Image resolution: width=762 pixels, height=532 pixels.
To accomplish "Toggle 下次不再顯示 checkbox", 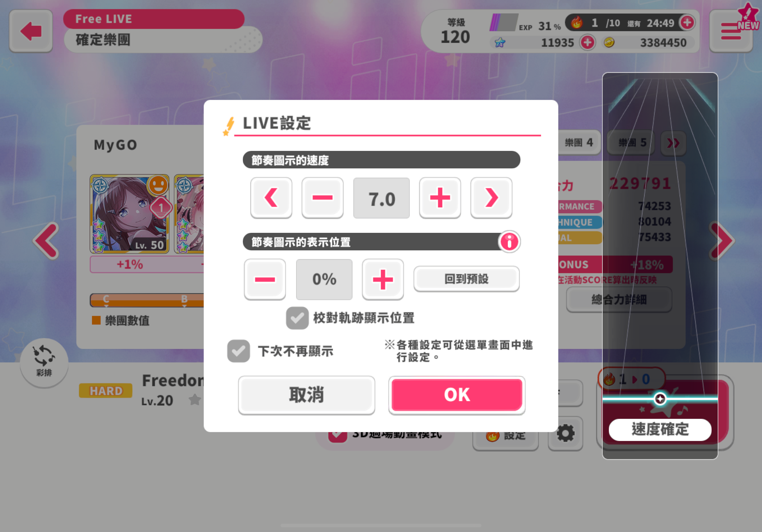I will click(239, 351).
